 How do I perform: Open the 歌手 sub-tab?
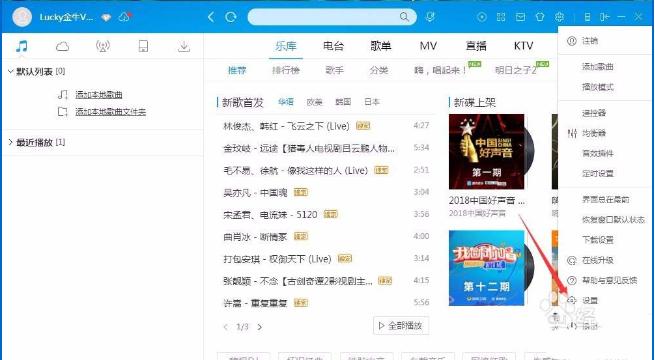click(x=334, y=70)
